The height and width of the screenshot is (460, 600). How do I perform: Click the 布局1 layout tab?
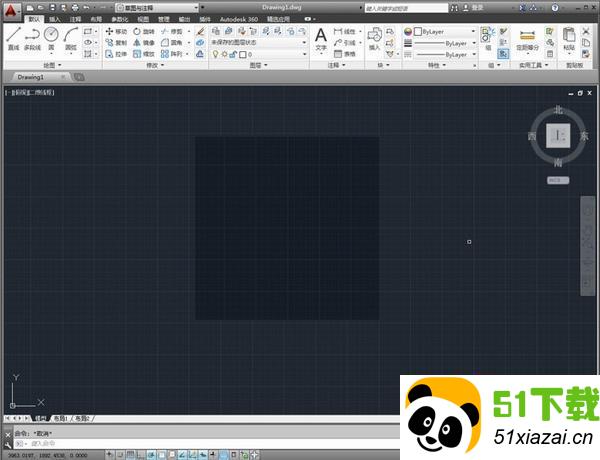click(x=60, y=418)
